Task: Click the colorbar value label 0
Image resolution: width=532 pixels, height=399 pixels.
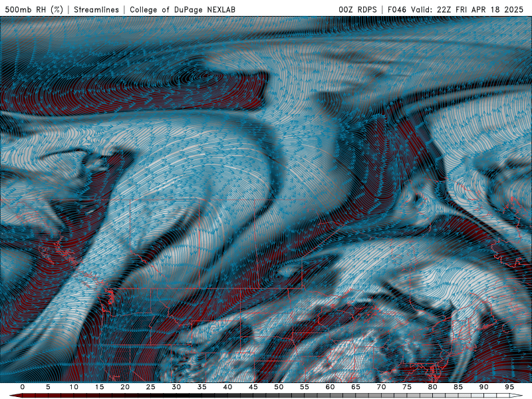Action: [23, 387]
